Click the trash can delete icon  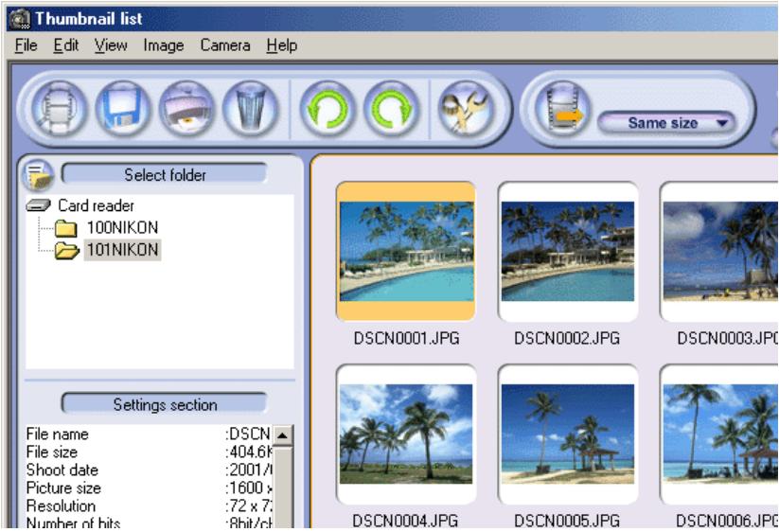(250, 108)
